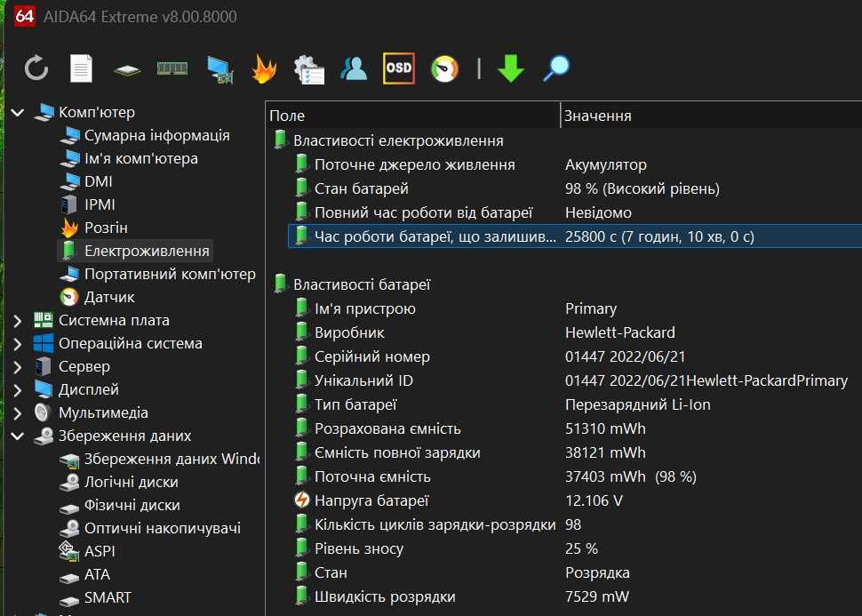Open the RAM memory benchmark icon

172,68
